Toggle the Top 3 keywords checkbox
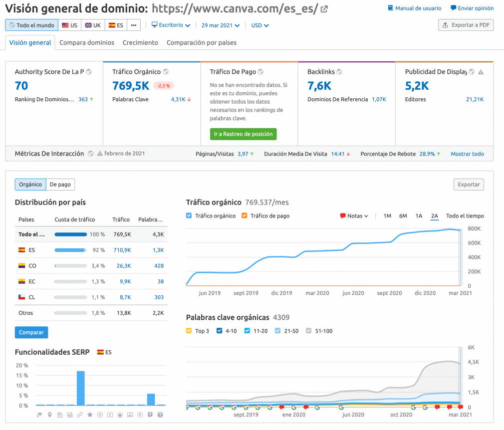This screenshot has height=430, width=504. pyautogui.click(x=189, y=331)
